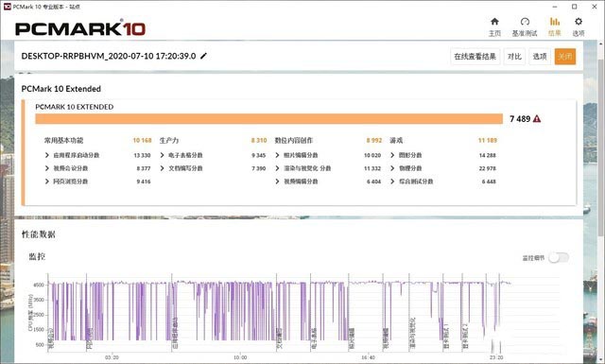Go to the 主页 home page
The width and height of the screenshot is (605, 364).
click(494, 26)
